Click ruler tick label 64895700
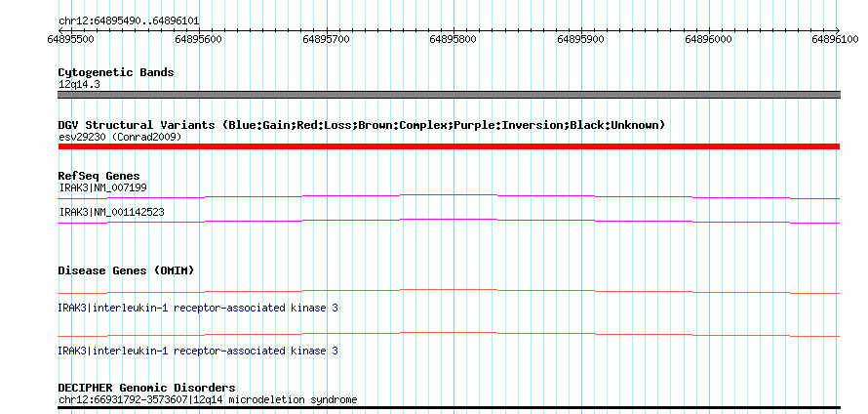Viewport: 868px width, 414px height. pyautogui.click(x=327, y=39)
